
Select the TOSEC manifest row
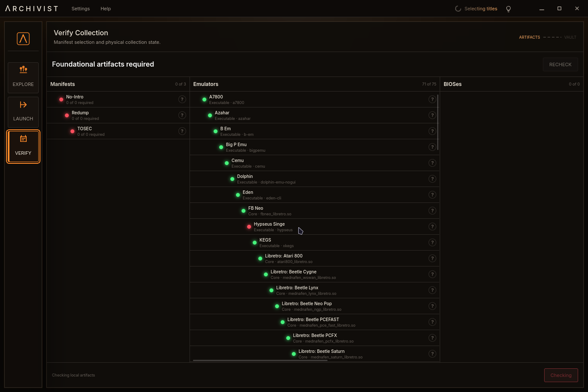click(x=118, y=131)
